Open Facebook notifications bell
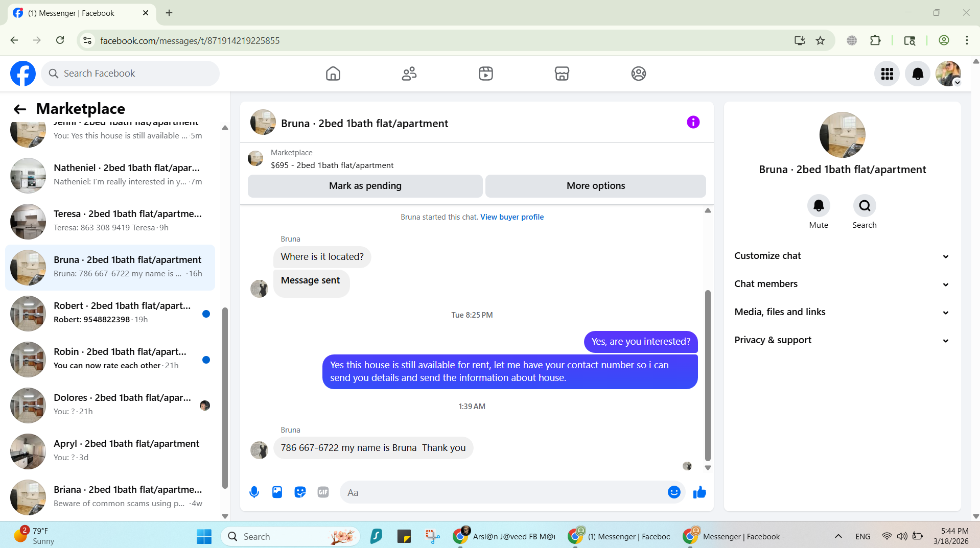The width and height of the screenshot is (980, 548). click(x=918, y=74)
